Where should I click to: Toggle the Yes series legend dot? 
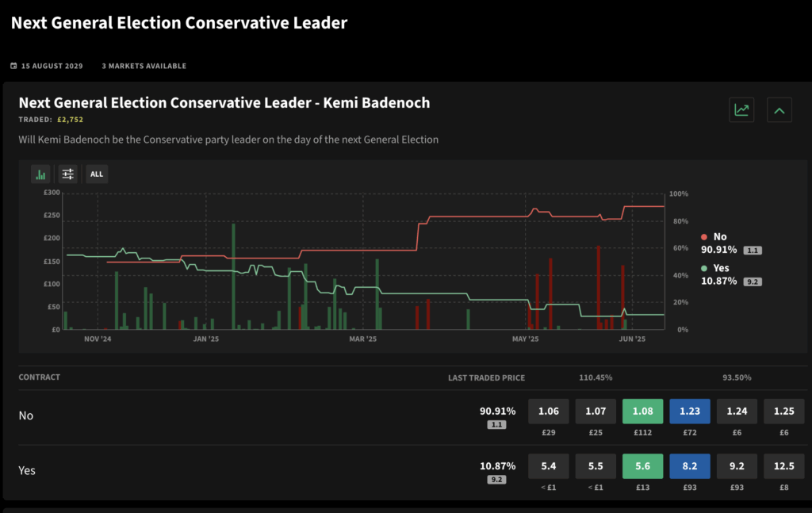click(x=704, y=268)
